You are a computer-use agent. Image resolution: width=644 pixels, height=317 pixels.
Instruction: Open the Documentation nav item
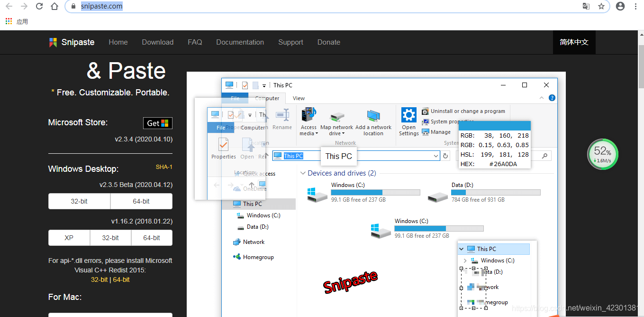240,42
